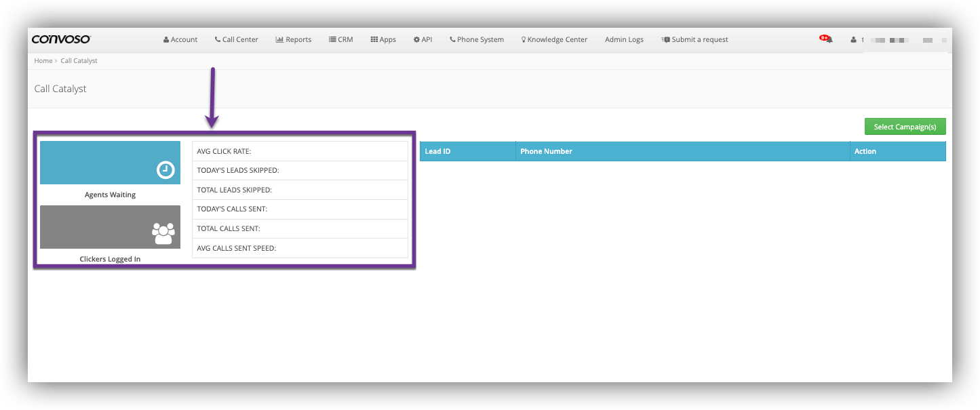This screenshot has width=980, height=410.
Task: Go to Home via breadcrumb
Action: (x=43, y=61)
